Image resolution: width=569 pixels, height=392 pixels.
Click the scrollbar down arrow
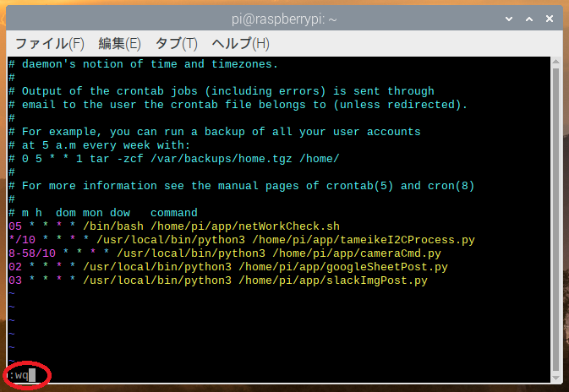[x=555, y=377]
